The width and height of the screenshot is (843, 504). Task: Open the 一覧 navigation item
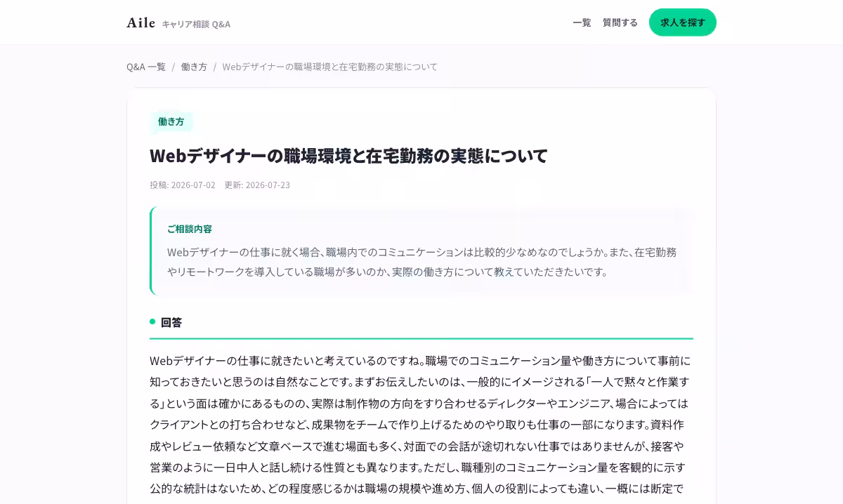[x=582, y=22]
